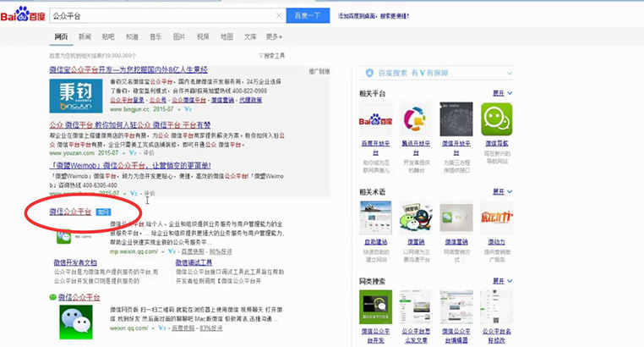This screenshot has width=644, height=347.
Task: Click the large green WeChat logo thumbnail
Action: click(76, 322)
